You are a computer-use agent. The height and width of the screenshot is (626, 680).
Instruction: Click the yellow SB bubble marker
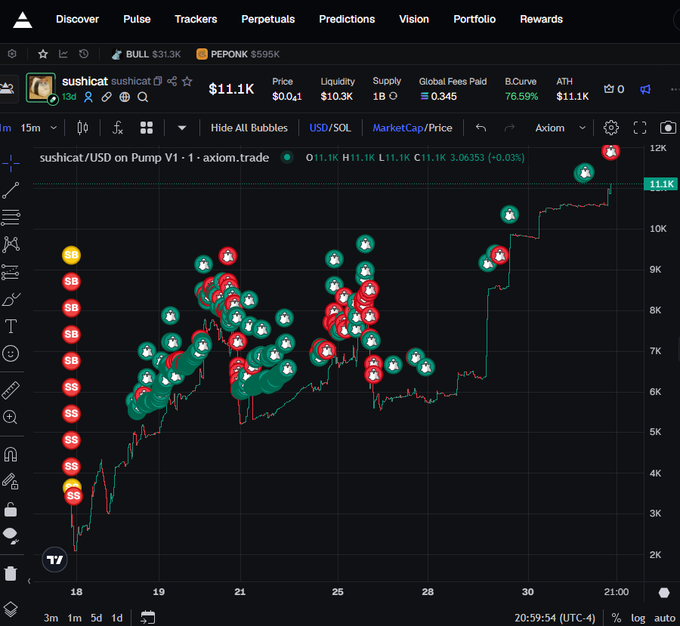point(71,255)
